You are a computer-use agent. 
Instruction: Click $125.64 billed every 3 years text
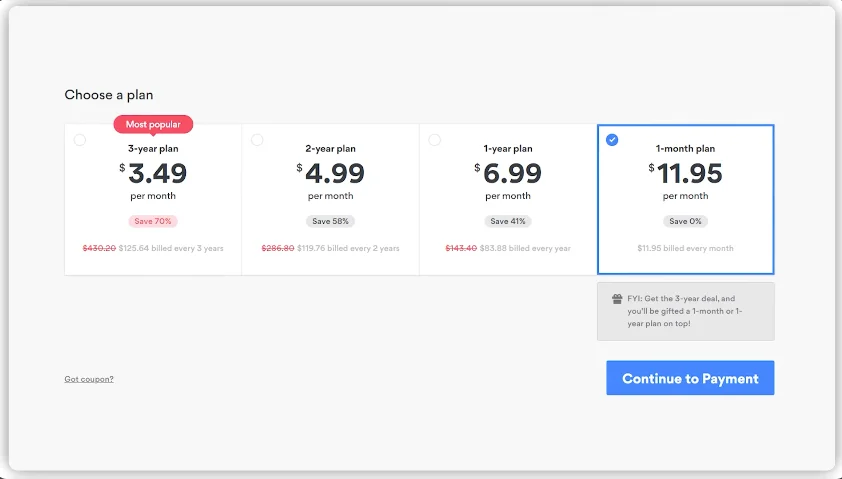coord(171,248)
